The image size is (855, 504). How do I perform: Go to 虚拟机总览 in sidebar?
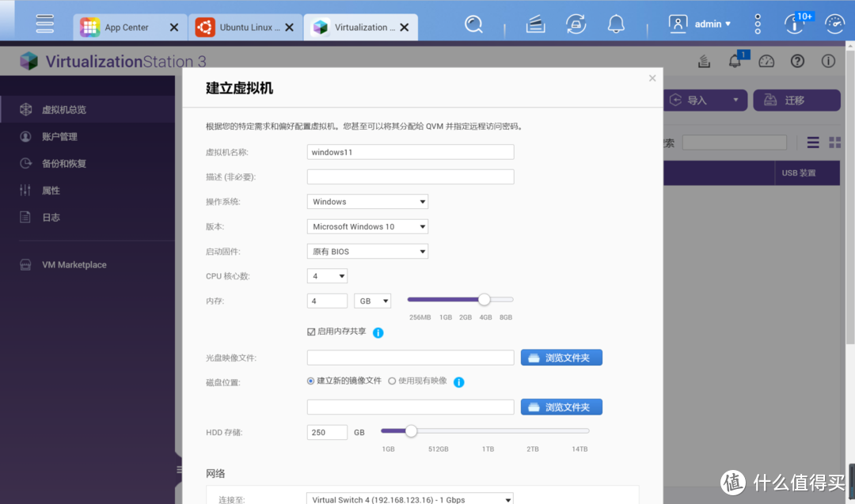pos(87,109)
